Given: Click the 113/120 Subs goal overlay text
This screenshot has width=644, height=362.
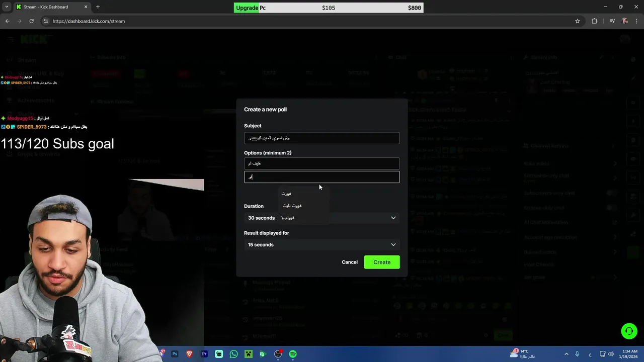Looking at the screenshot, I should coord(57,144).
